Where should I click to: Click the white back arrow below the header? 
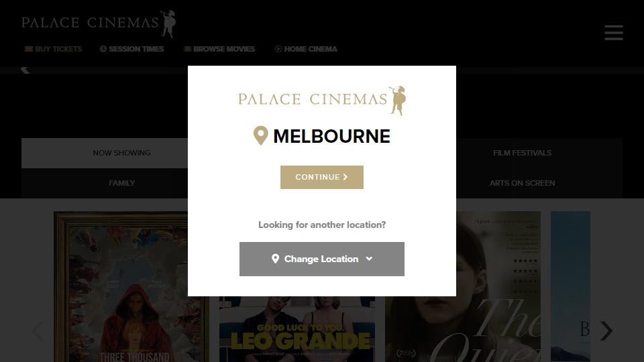point(25,69)
